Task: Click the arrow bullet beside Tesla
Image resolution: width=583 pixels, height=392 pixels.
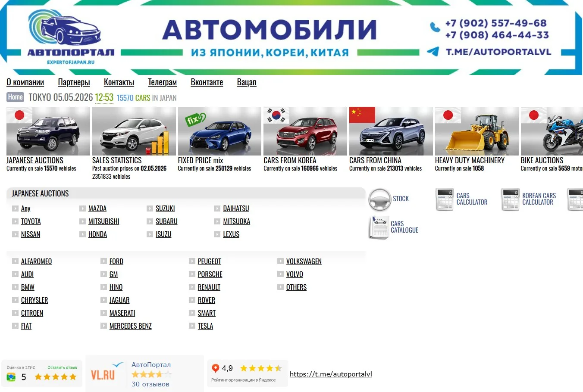Action: 192,326
